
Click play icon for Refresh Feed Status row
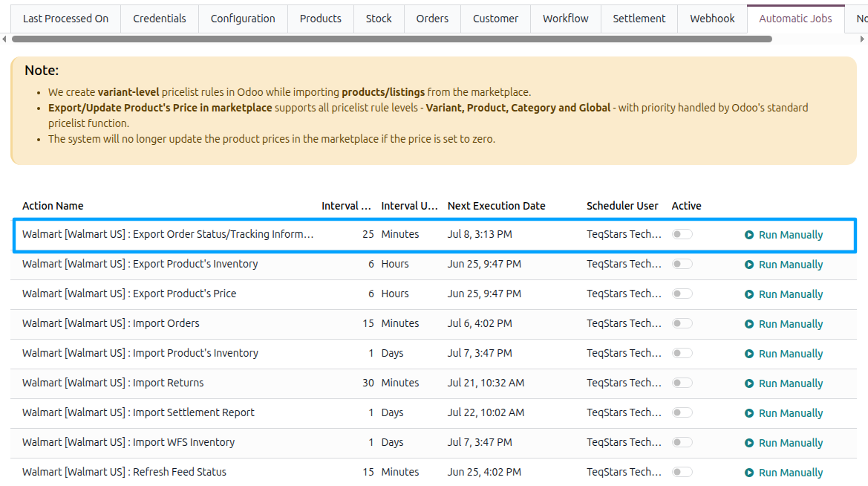pos(749,473)
